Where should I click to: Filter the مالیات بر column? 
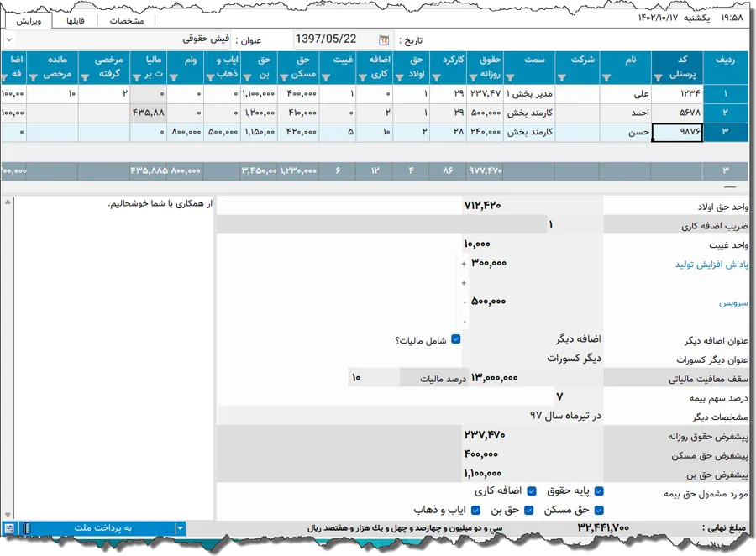click(x=136, y=77)
